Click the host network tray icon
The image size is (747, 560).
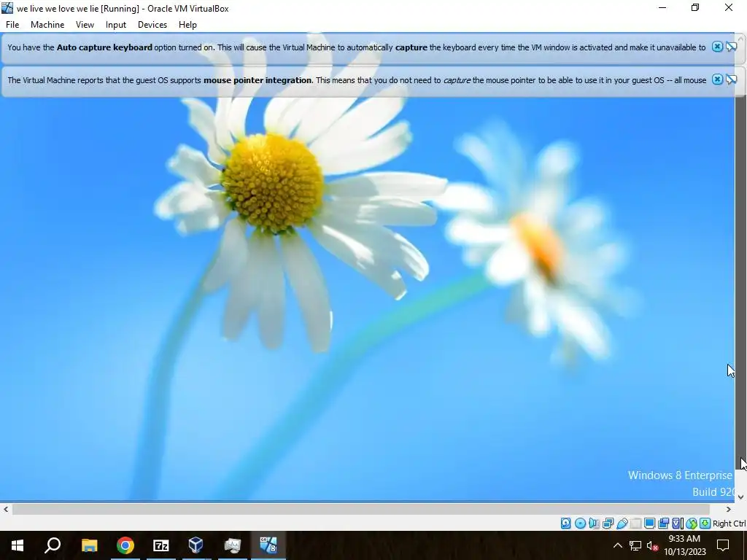(635, 545)
